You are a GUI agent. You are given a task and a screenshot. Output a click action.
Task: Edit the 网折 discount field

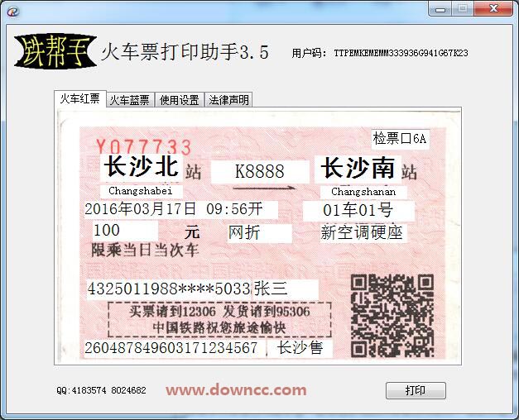click(x=260, y=233)
